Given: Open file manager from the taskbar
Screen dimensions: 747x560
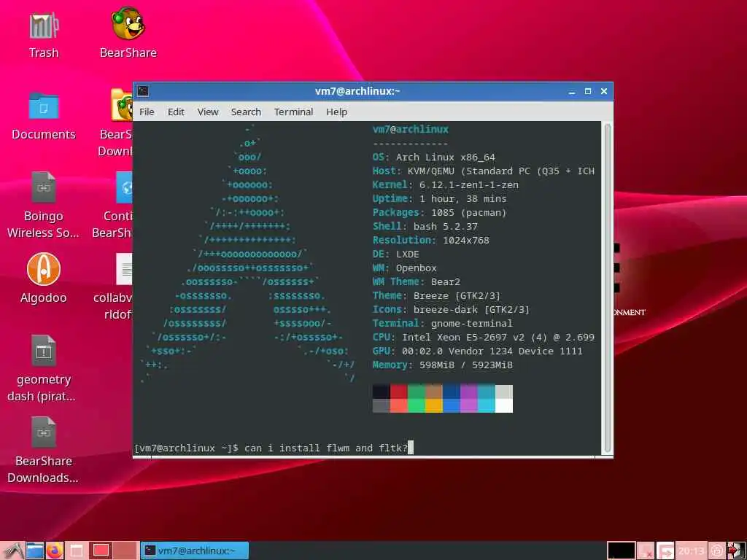Looking at the screenshot, I should 35,551.
